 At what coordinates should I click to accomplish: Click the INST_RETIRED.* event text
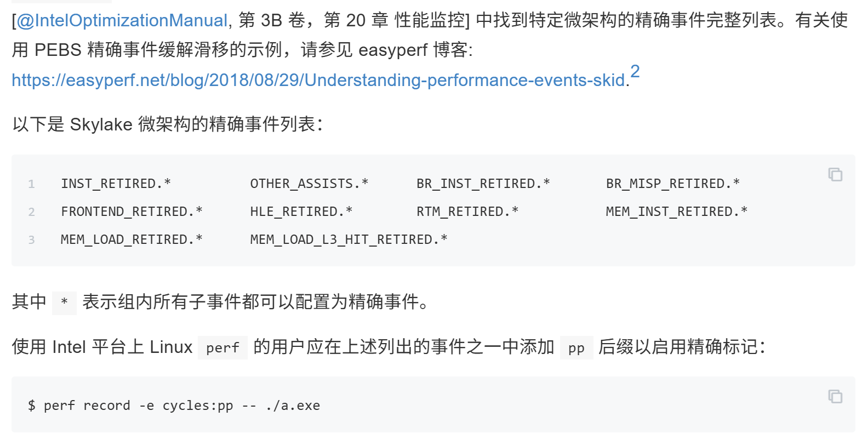coord(116,184)
